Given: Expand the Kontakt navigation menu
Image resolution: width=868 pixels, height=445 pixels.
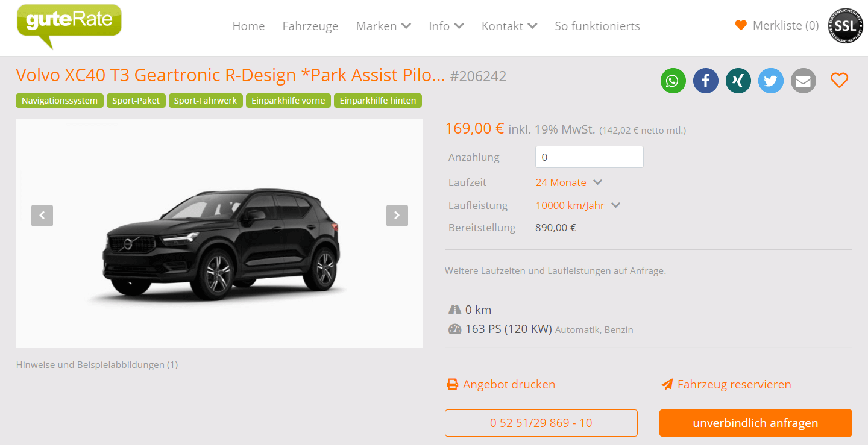Looking at the screenshot, I should pos(509,26).
